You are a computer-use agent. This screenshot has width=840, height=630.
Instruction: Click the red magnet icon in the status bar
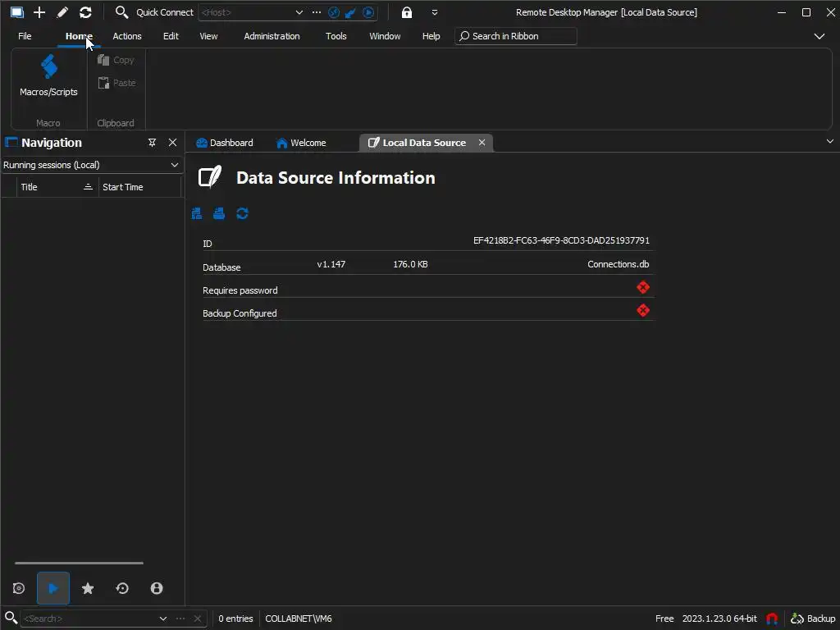pos(772,619)
